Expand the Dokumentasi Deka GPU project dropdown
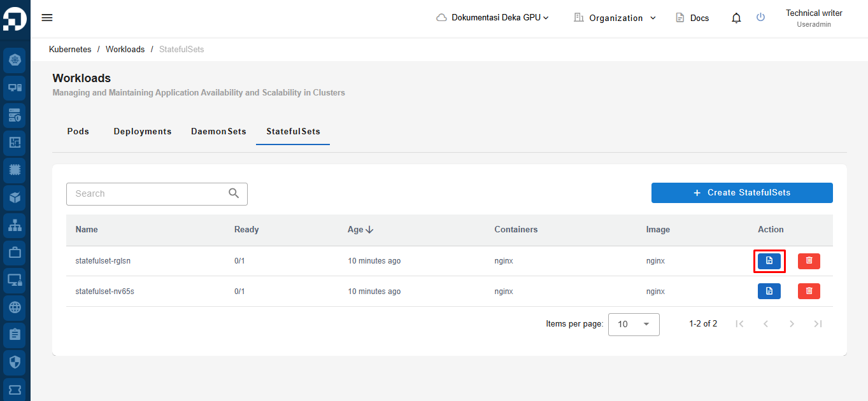Screen dimensions: 868x401 [x=493, y=18]
